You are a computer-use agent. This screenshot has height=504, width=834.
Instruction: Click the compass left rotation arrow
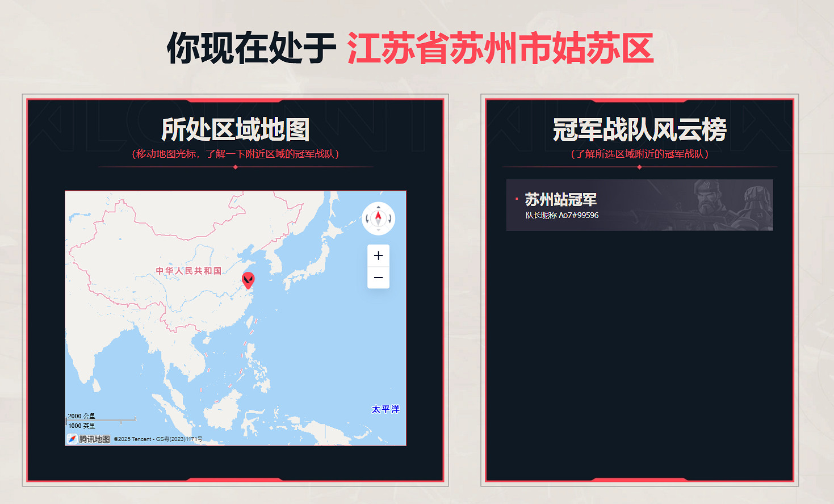(367, 219)
